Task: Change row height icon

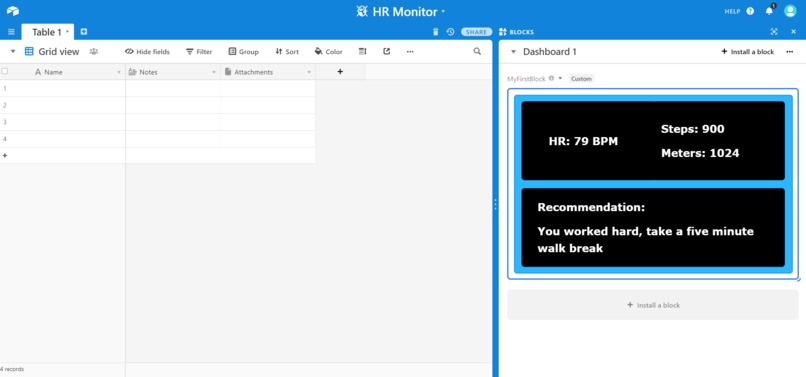Action: click(363, 51)
